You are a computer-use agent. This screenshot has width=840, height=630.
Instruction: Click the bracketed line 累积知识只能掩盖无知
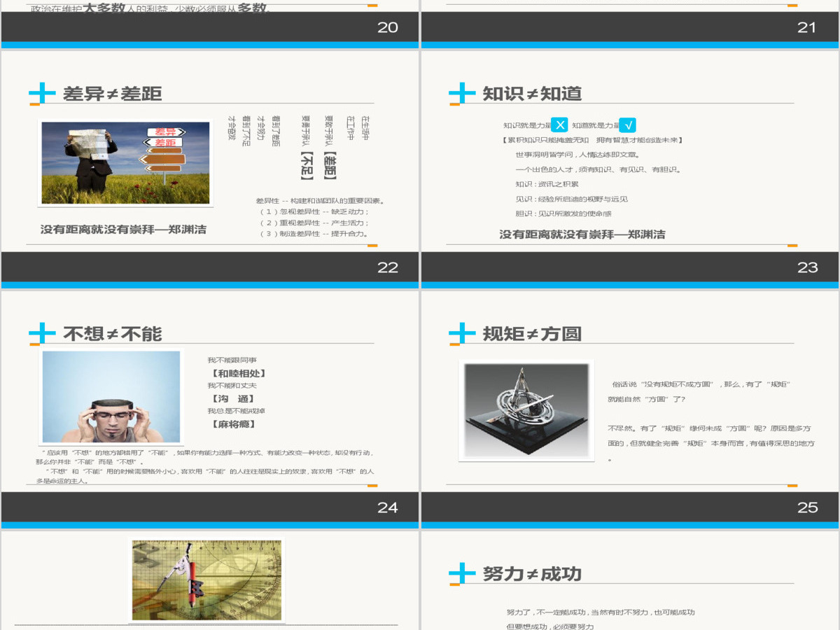click(x=592, y=140)
